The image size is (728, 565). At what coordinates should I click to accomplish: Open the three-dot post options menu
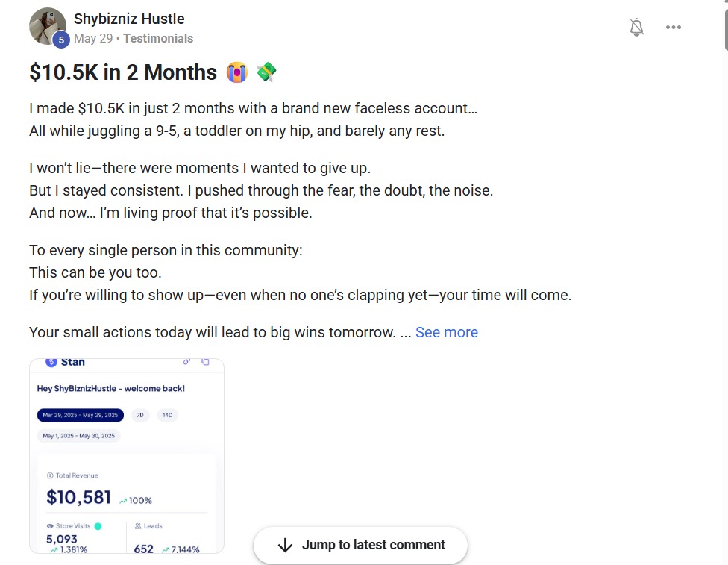coord(674,28)
